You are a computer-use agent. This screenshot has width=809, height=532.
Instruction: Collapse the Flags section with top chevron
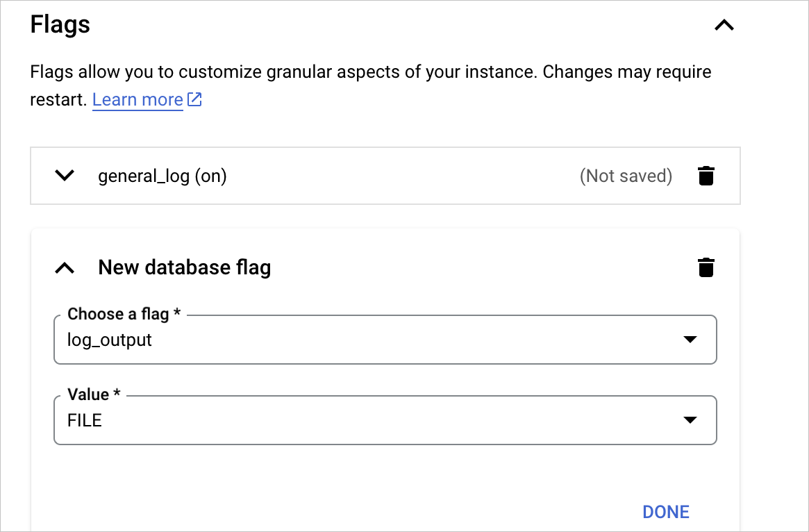pyautogui.click(x=724, y=26)
